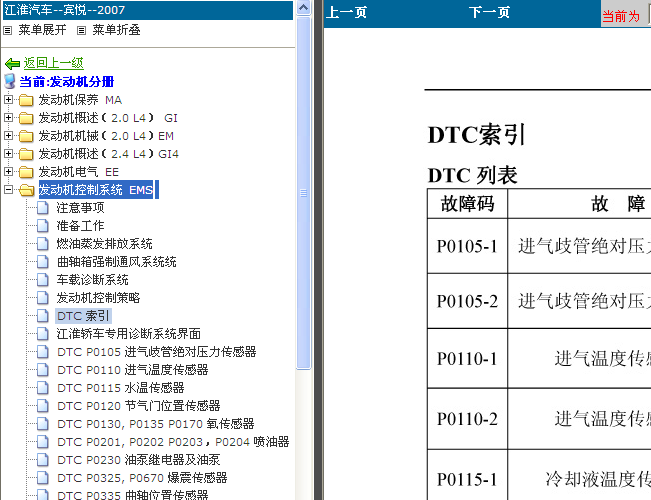The width and height of the screenshot is (651, 500).
Task: Expand the 发动机保养 MA tree node
Action: (8, 100)
